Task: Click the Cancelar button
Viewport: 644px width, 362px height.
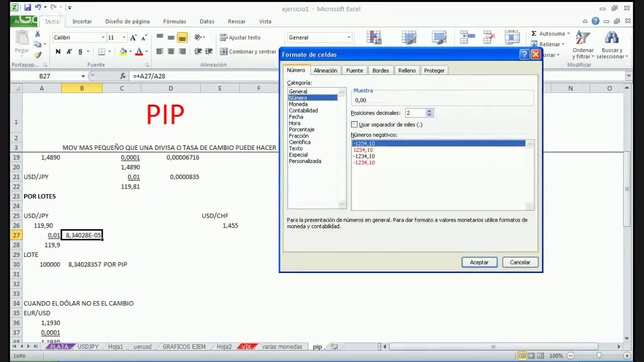Action: (x=520, y=262)
